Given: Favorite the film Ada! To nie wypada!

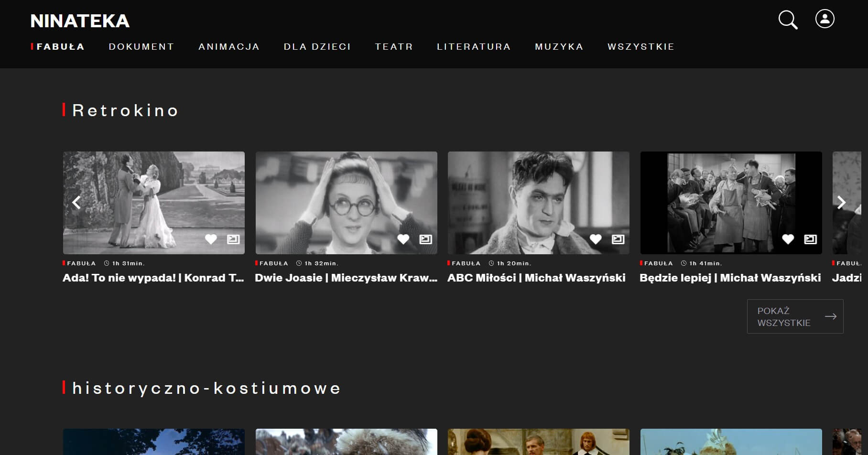Looking at the screenshot, I should click(x=211, y=239).
